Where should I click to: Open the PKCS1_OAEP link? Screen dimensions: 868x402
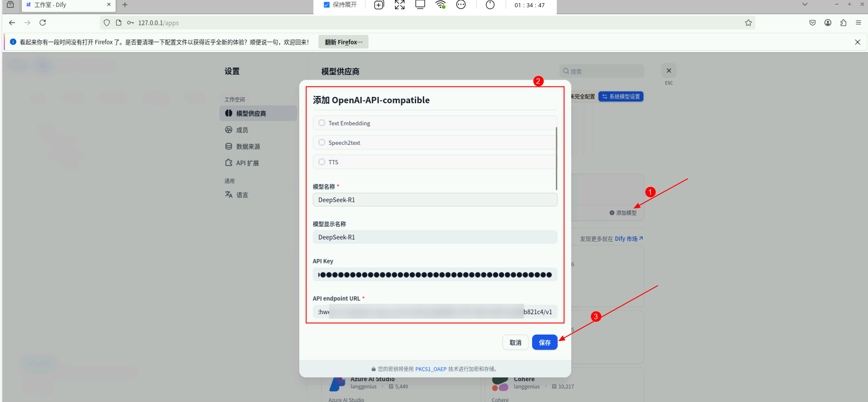(x=431, y=369)
